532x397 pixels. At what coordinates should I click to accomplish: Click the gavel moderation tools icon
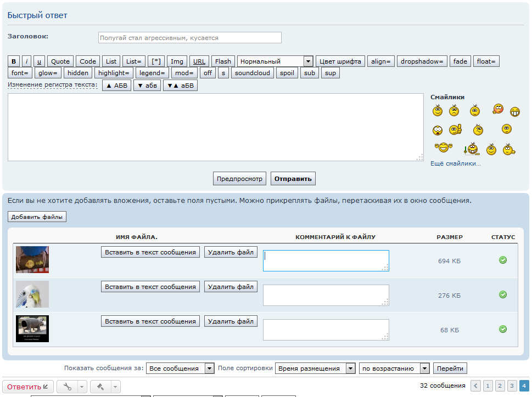tap(100, 387)
